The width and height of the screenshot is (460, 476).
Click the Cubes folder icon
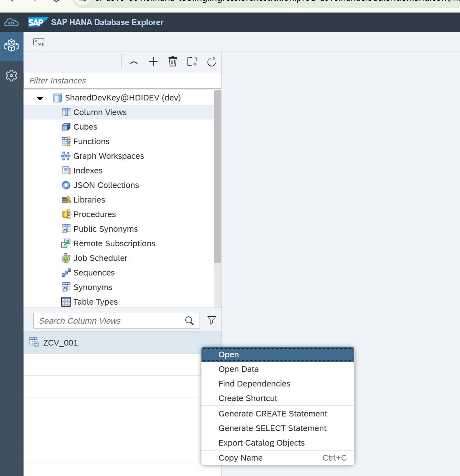[x=66, y=127]
